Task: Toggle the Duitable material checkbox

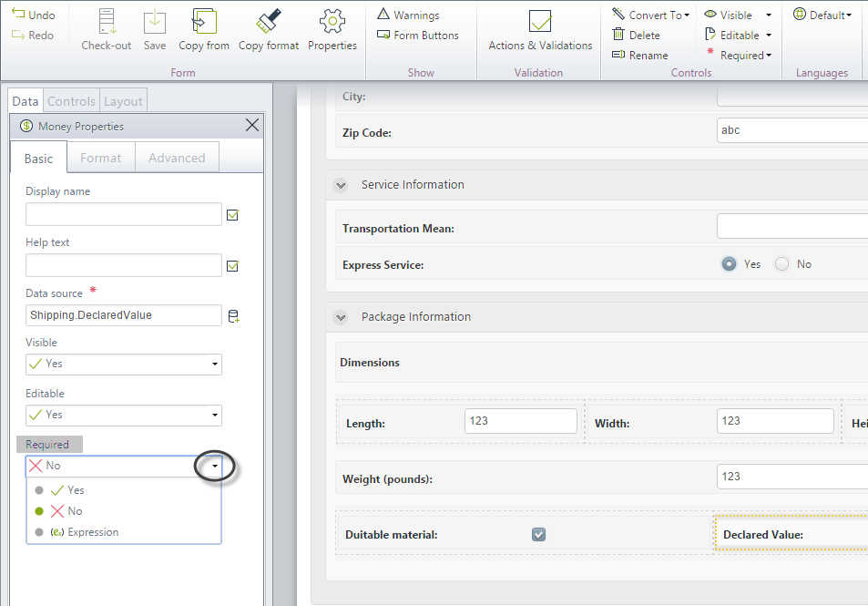Action: pyautogui.click(x=538, y=535)
